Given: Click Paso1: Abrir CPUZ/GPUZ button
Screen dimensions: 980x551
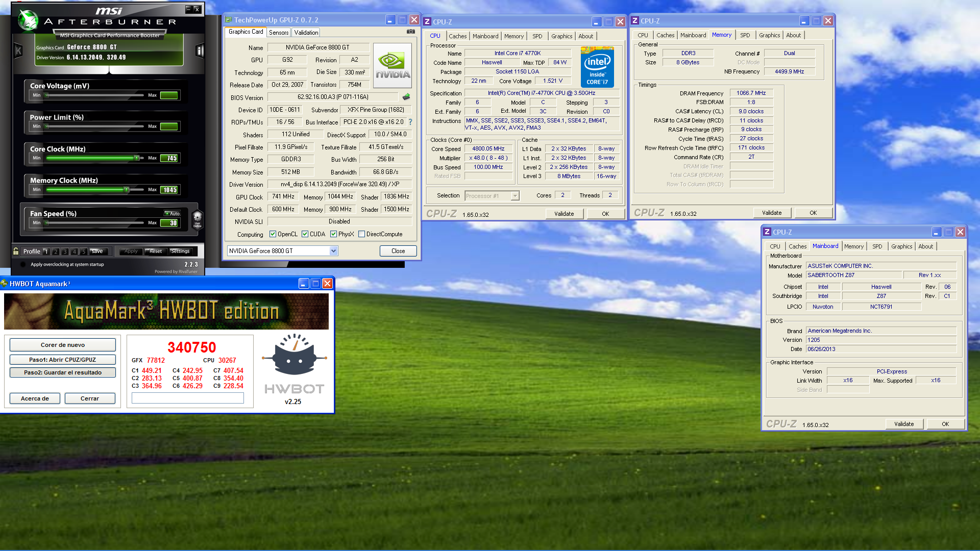Looking at the screenshot, I should tap(63, 360).
